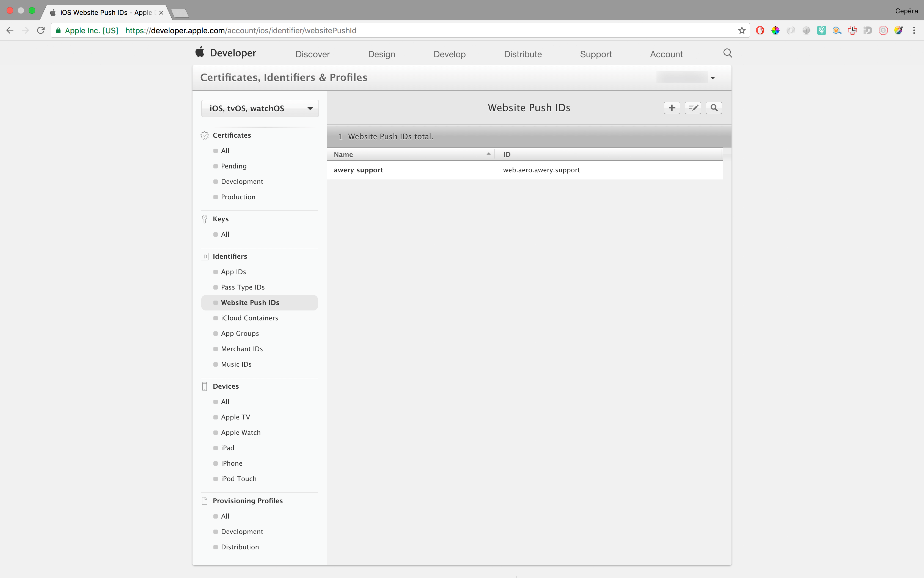Click the Certificates, Identifiers & Profiles heading
924x578 pixels.
tap(284, 78)
